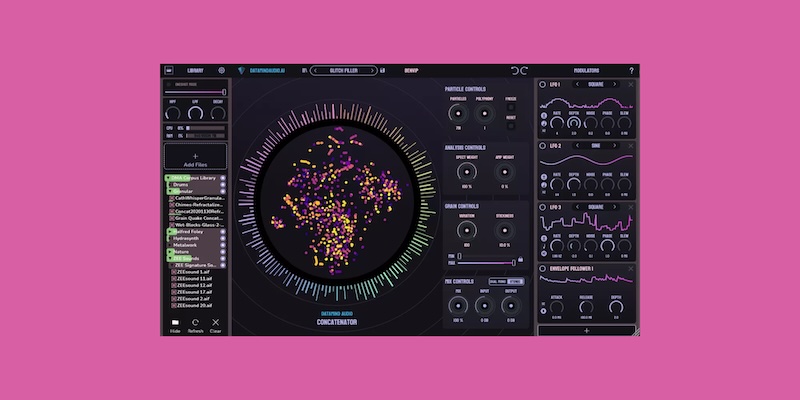Screen dimensions: 800x400
Task: Click the note sync icon in LFO 1
Action: [544, 123]
